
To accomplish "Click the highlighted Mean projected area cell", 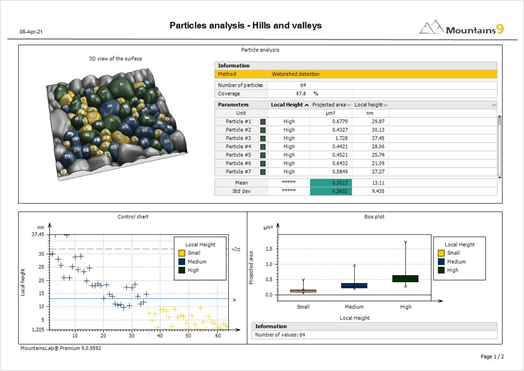I will tap(331, 183).
